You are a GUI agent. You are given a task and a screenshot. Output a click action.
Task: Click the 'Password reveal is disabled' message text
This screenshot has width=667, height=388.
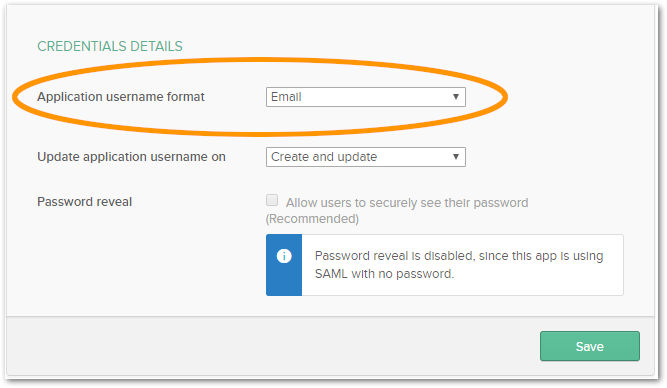coord(459,256)
